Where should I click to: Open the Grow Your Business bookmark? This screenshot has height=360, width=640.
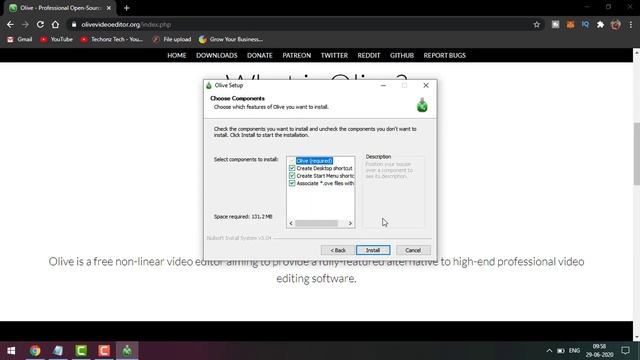pyautogui.click(x=231, y=40)
